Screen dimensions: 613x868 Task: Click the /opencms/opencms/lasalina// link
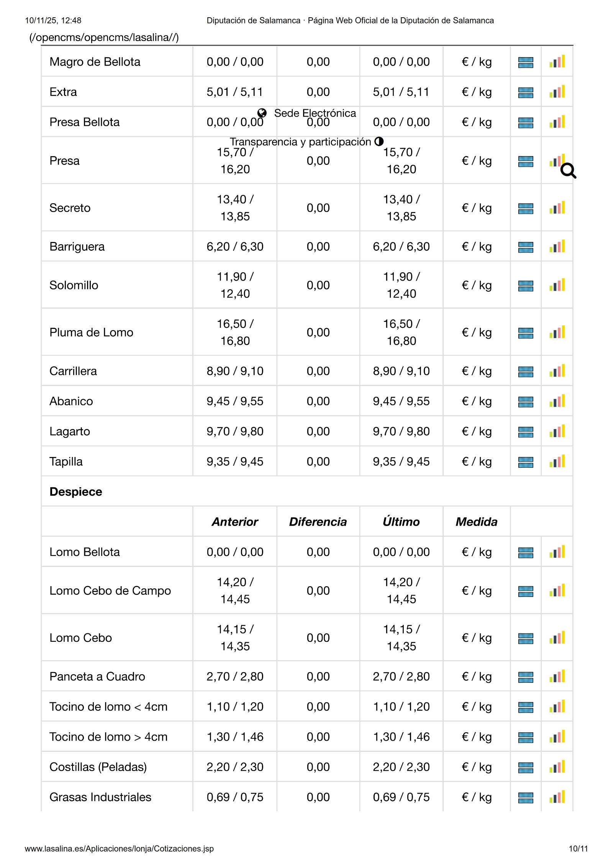(104, 38)
